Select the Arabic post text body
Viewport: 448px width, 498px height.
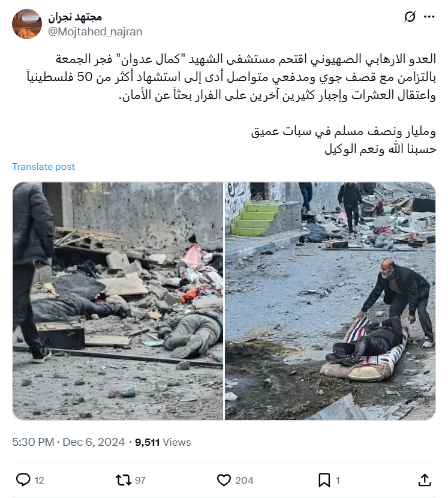pyautogui.click(x=231, y=104)
